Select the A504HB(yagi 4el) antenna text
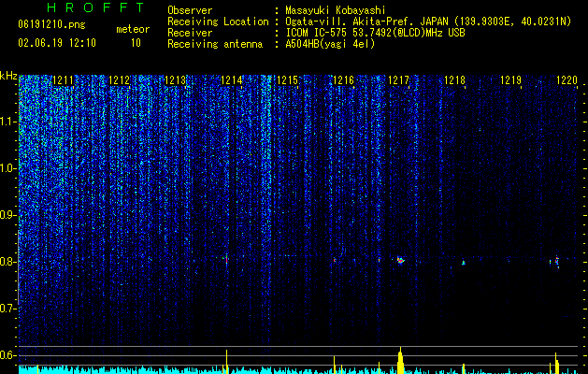 pyautogui.click(x=330, y=44)
